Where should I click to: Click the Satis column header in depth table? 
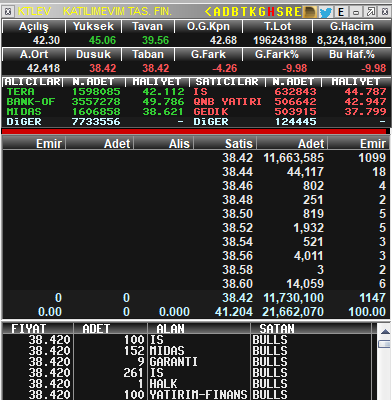pos(225,144)
